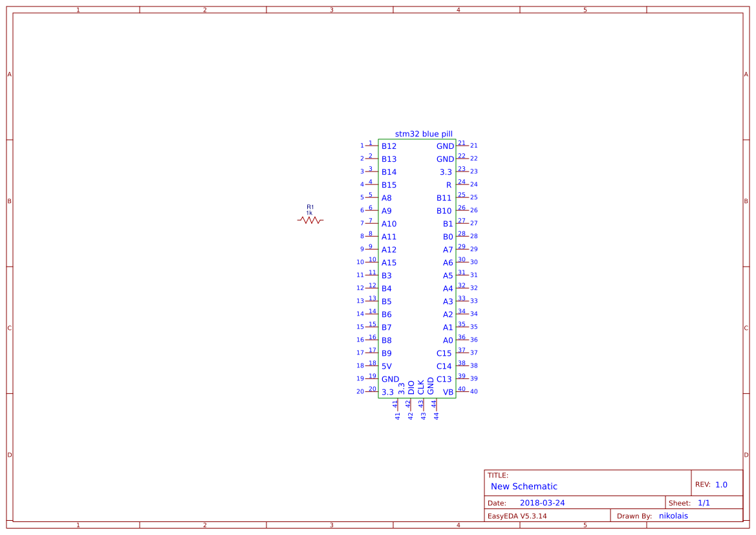Click pin label A11
Viewport: 756px width, 535px height.
[x=389, y=237]
